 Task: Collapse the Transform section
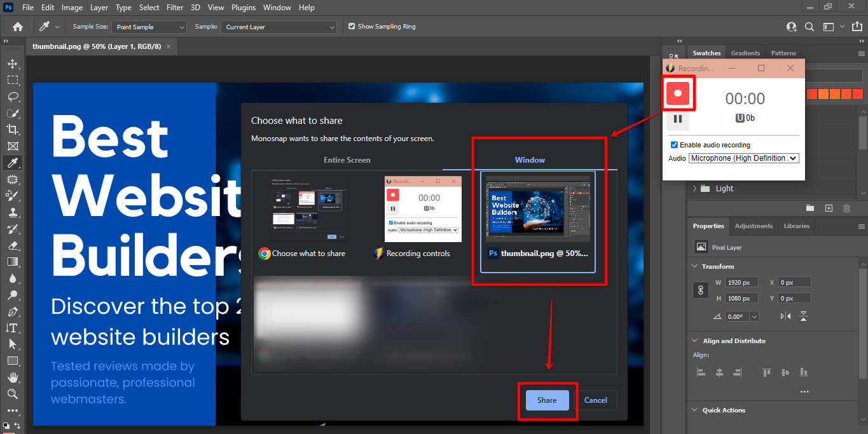[694, 267]
